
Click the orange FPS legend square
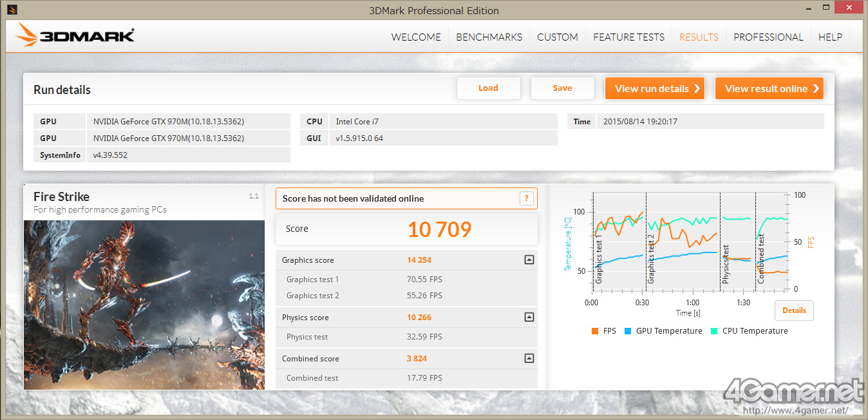(x=594, y=331)
